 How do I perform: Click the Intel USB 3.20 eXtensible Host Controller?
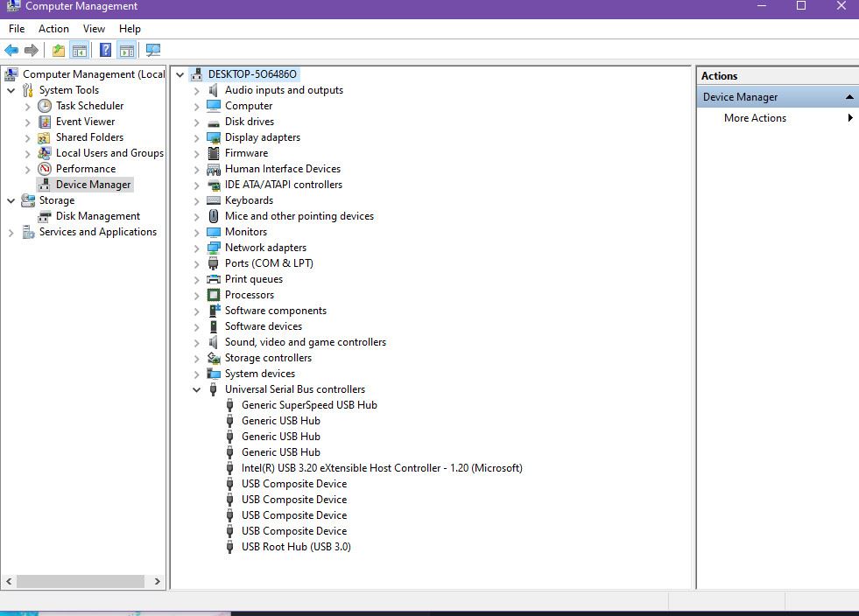tap(382, 468)
